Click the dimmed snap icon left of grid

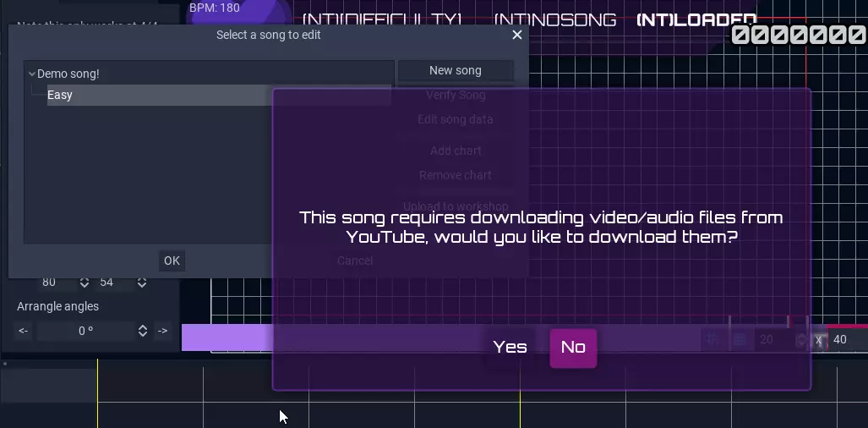713,340
